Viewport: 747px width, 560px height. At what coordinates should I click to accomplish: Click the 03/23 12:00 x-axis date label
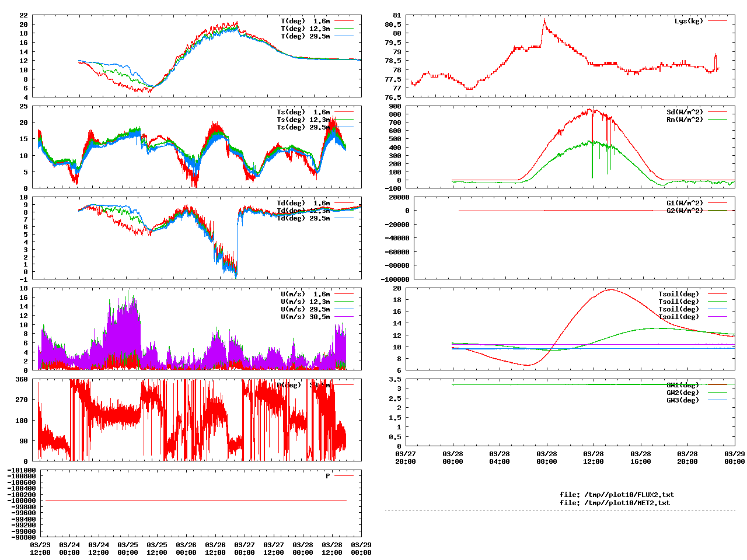pos(40,548)
